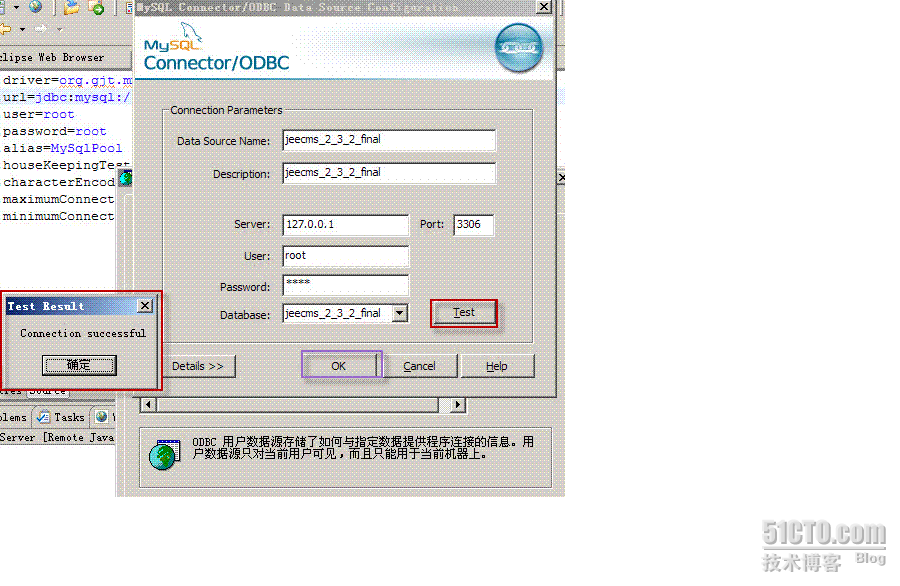Select the Eclipse Web Browser tab
The width and height of the screenshot is (900, 586).
[52, 57]
